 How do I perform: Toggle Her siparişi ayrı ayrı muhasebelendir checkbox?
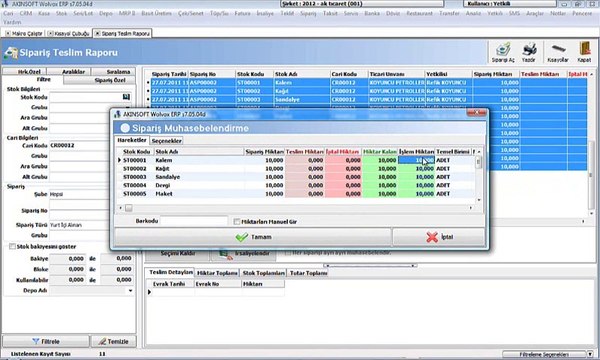click(x=288, y=252)
